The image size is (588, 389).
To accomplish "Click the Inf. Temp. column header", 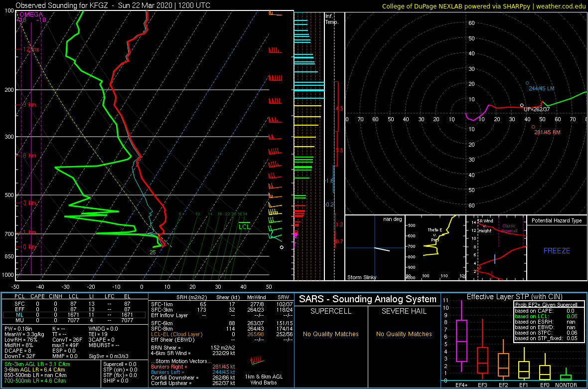I will click(x=332, y=19).
